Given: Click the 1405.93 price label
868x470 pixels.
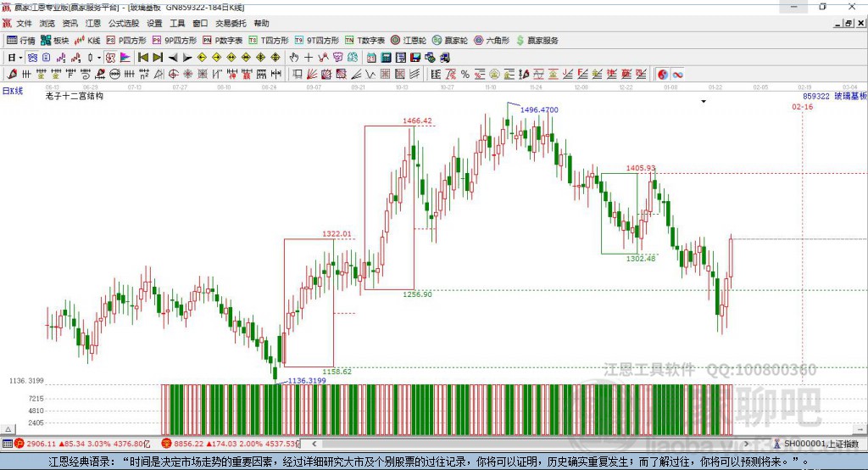Looking at the screenshot, I should pyautogui.click(x=641, y=168).
